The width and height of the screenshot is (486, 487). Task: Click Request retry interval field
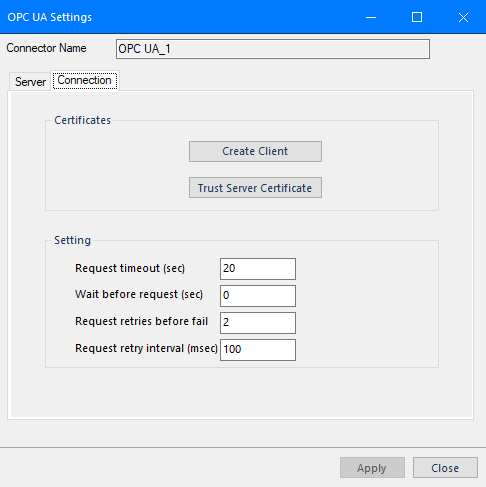tap(258, 350)
